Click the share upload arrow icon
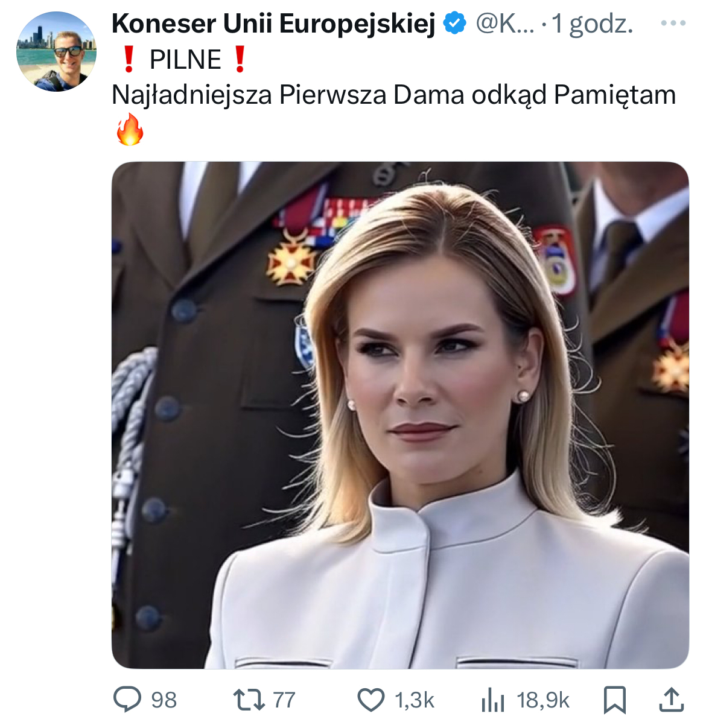The width and height of the screenshot is (706, 728). pos(671,700)
